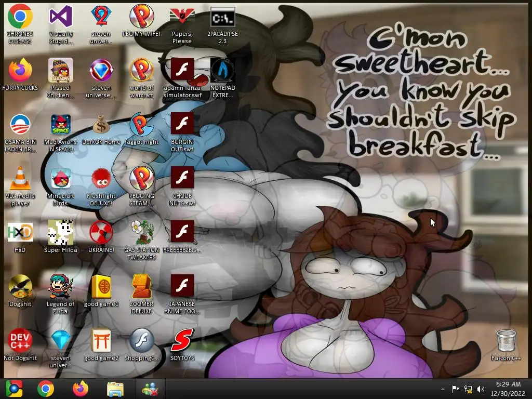
Task: Open the Action Center flag tray icon
Action: coord(455,389)
